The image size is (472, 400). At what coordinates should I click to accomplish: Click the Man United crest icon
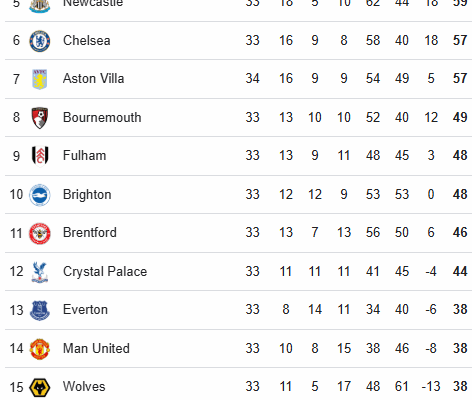click(x=40, y=349)
